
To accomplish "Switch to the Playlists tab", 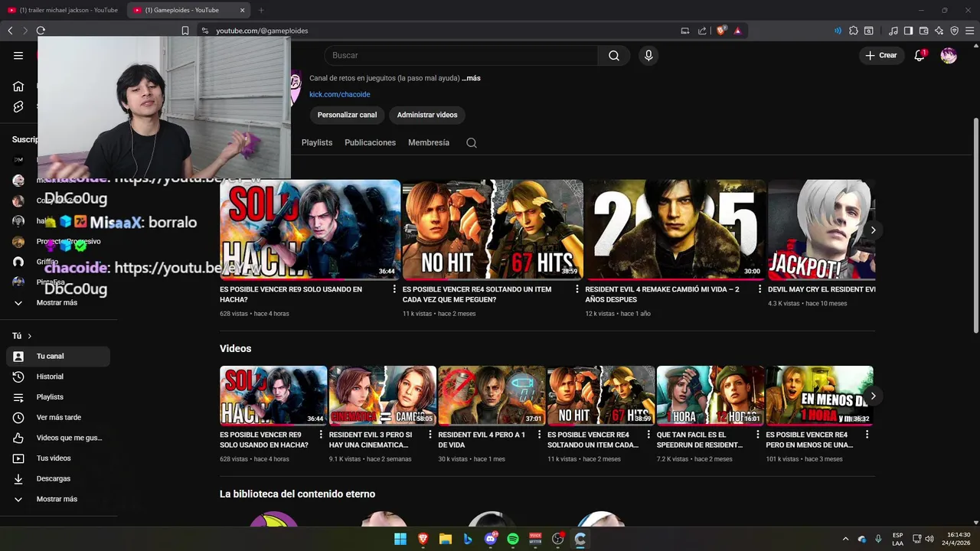I will 317,142.
